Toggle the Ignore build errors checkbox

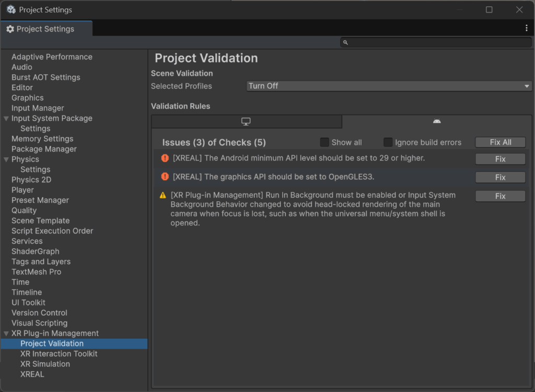[x=388, y=142]
